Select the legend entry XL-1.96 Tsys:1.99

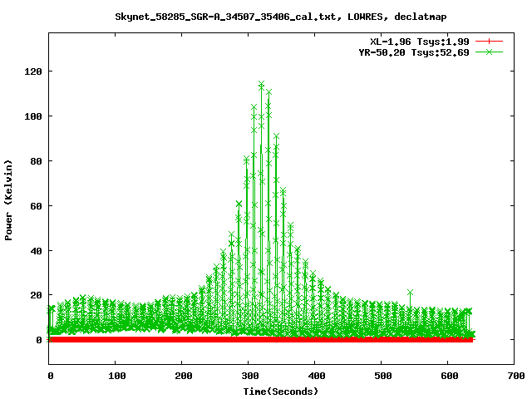click(419, 42)
